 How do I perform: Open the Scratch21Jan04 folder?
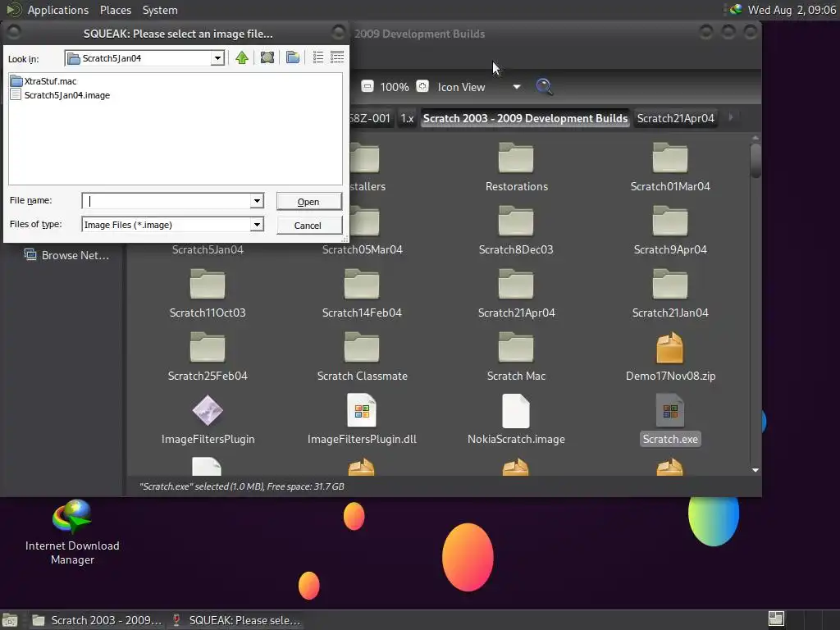tap(670, 293)
